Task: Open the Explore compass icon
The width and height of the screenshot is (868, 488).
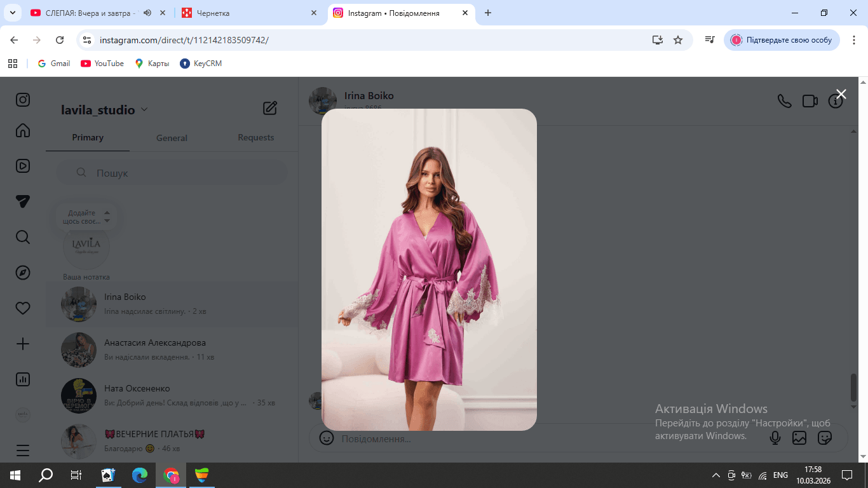Action: pyautogui.click(x=23, y=273)
